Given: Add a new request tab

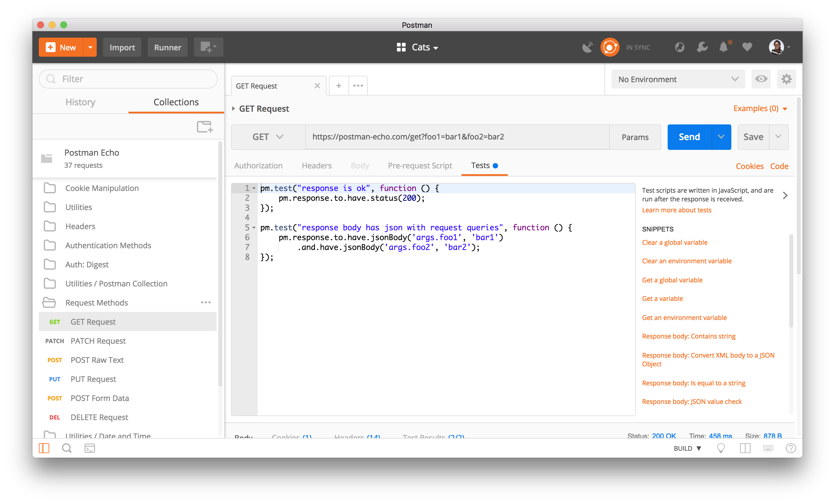Looking at the screenshot, I should pyautogui.click(x=338, y=86).
